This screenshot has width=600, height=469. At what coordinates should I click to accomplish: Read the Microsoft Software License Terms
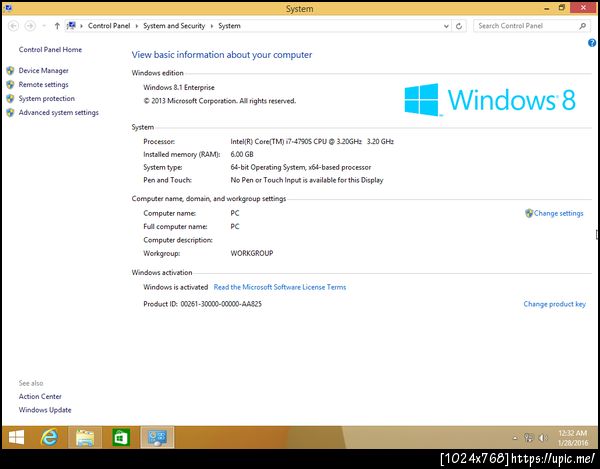click(280, 287)
